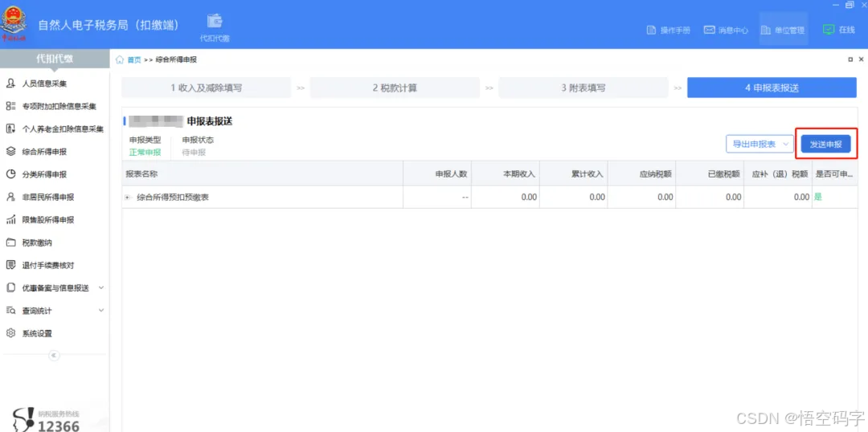This screenshot has height=432, width=868.
Task: Click the 单位管理 label
Action: click(x=789, y=31)
